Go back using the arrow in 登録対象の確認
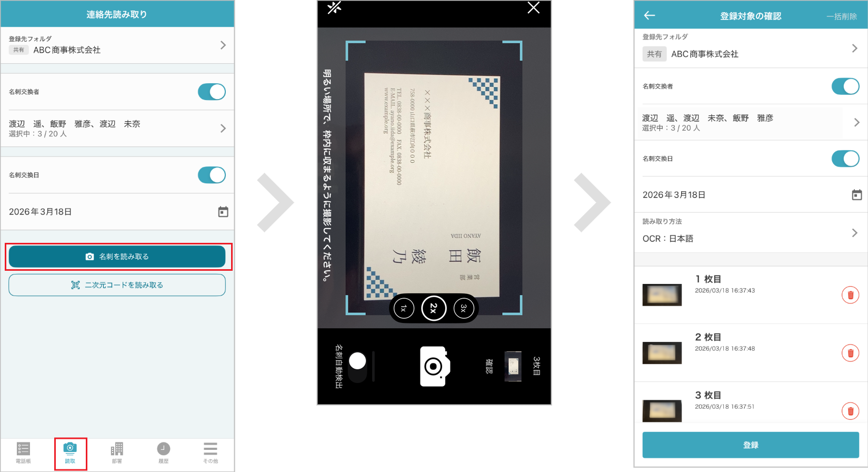This screenshot has height=472, width=868. point(650,16)
